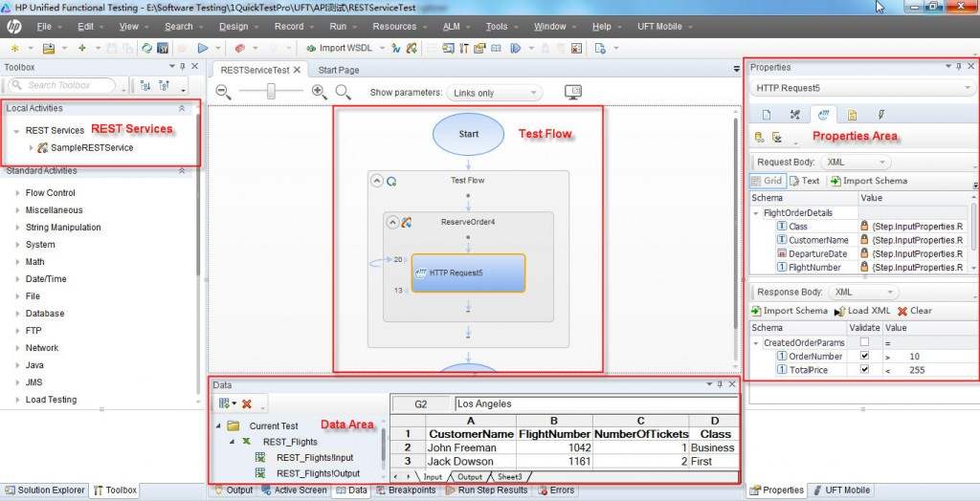Image resolution: width=980 pixels, height=501 pixels.
Task: Switch to the Start Page tab
Action: (339, 70)
